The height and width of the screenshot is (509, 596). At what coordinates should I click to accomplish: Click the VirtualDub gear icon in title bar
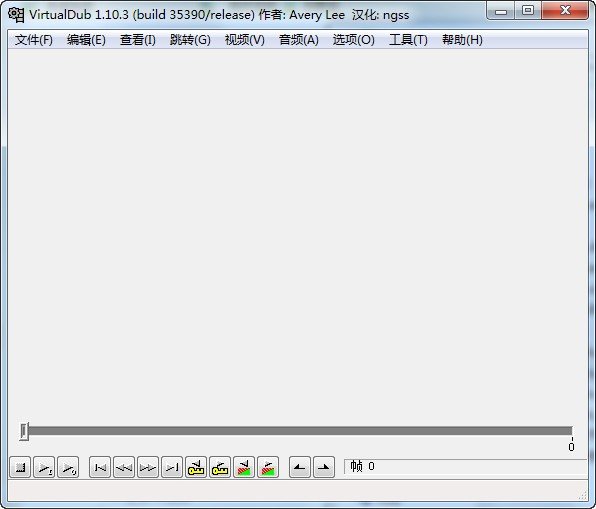coord(16,15)
